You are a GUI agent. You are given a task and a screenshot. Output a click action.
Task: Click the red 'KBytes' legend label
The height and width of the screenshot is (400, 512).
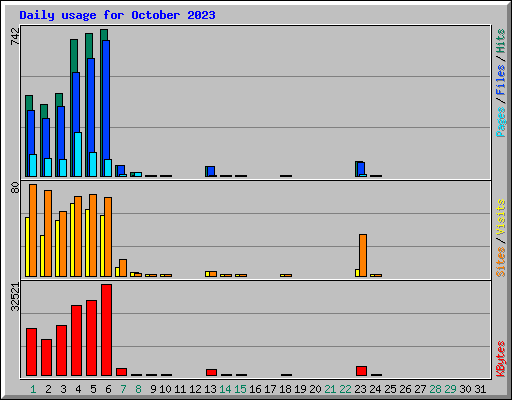500,359
